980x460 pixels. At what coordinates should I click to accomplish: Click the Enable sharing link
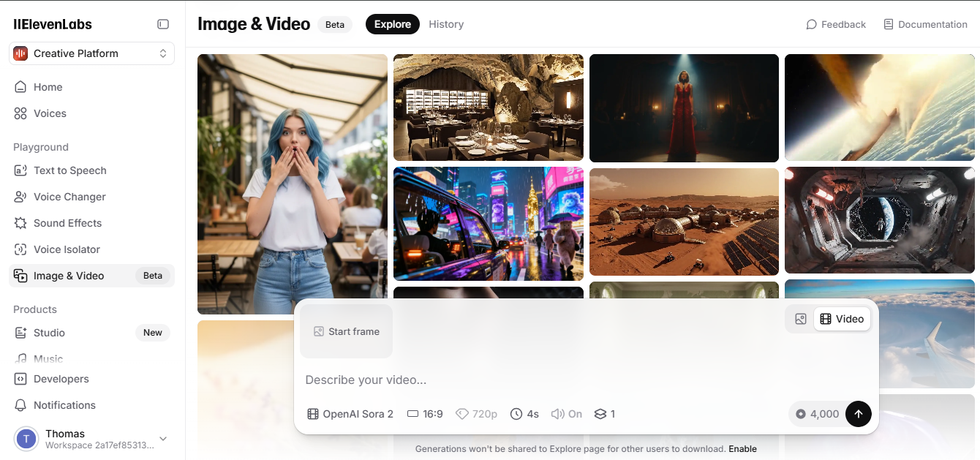coord(742,449)
